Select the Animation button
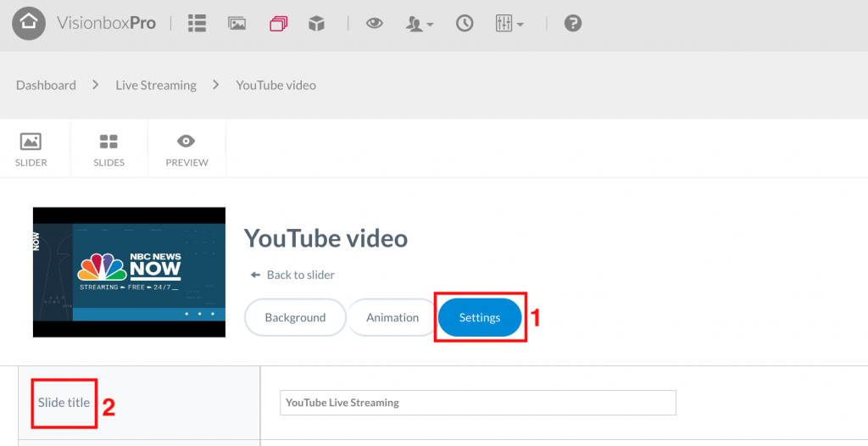The image size is (868, 446). point(392,317)
